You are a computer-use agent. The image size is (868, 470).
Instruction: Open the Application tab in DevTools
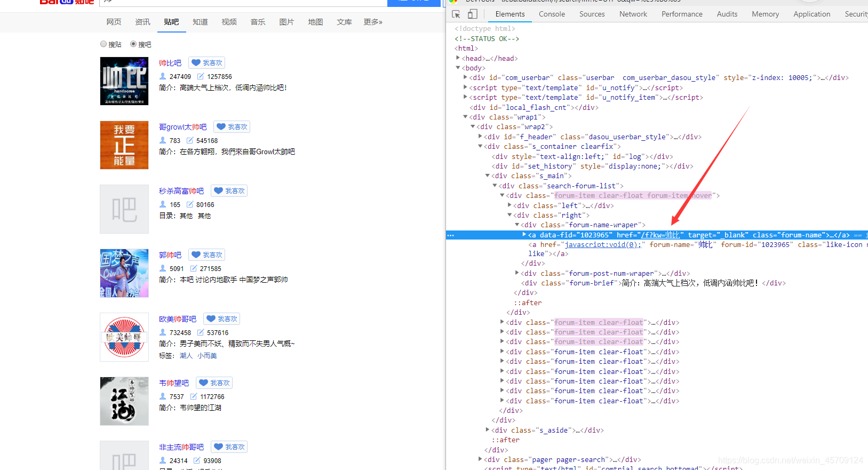tap(811, 14)
